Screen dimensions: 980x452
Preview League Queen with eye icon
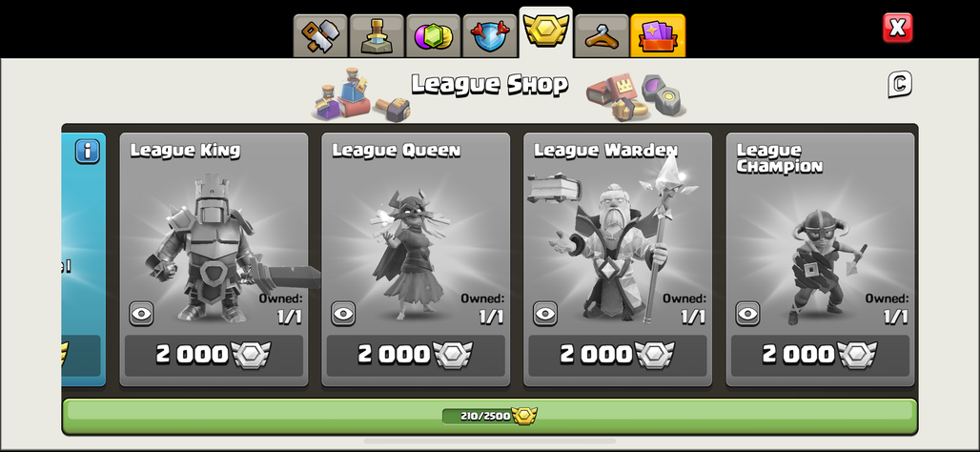(x=343, y=314)
